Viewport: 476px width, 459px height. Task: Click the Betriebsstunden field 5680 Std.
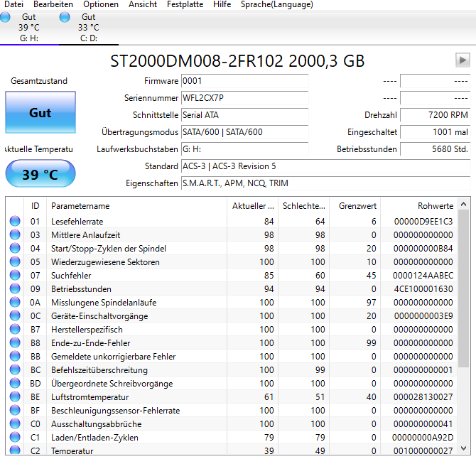(x=436, y=149)
